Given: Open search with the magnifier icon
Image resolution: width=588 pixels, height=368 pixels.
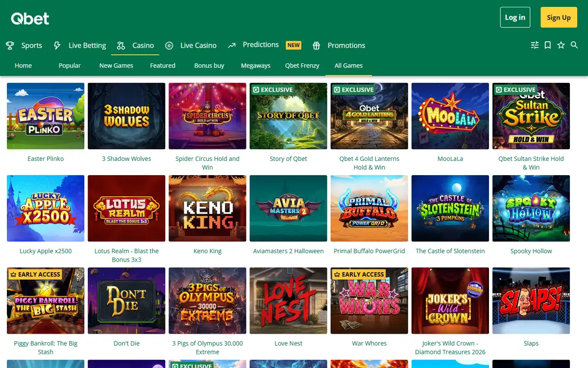Looking at the screenshot, I should [574, 45].
